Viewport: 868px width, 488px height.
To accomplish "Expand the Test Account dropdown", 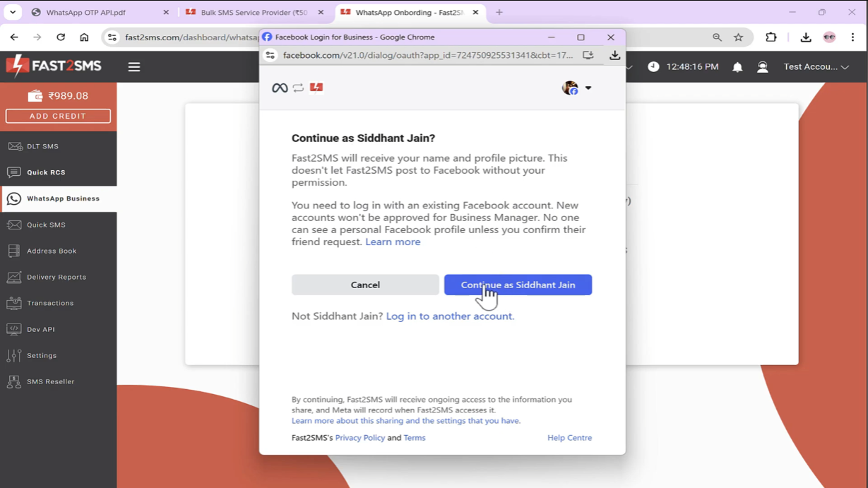I will (816, 66).
